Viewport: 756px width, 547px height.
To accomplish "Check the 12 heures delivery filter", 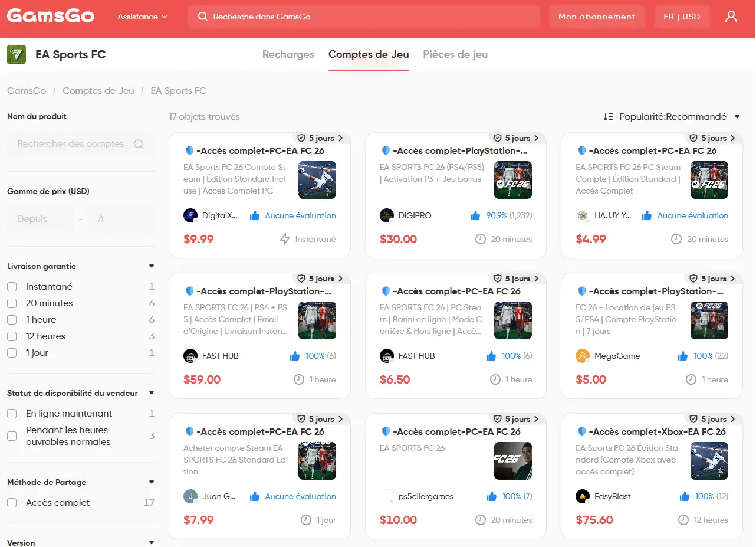I will [x=12, y=336].
